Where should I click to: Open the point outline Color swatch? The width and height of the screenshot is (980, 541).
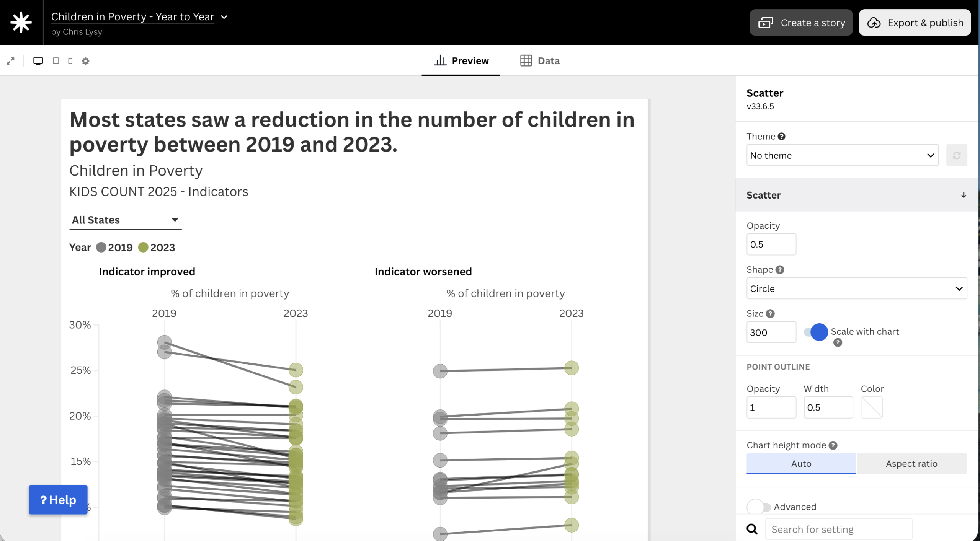point(871,407)
